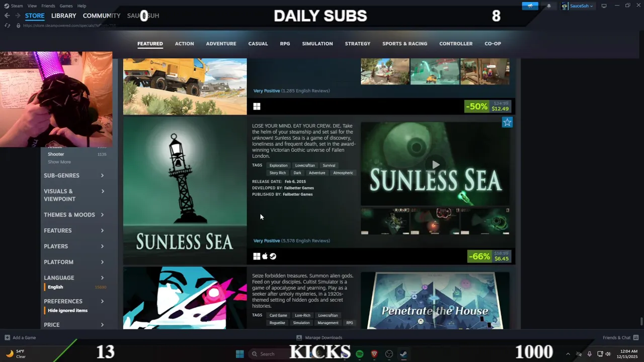Open the Steam menu
The height and width of the screenshot is (362, 644).
point(17,6)
